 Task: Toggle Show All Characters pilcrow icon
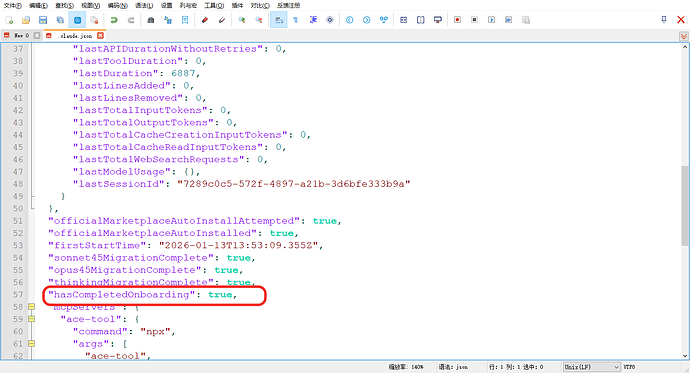296,20
